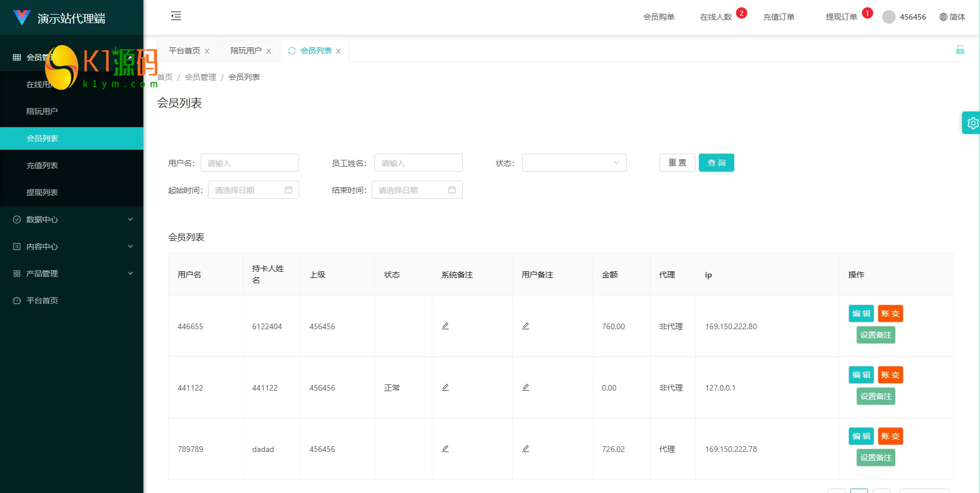Click the 平台首页 sidebar icon
The width and height of the screenshot is (980, 493).
tap(17, 301)
